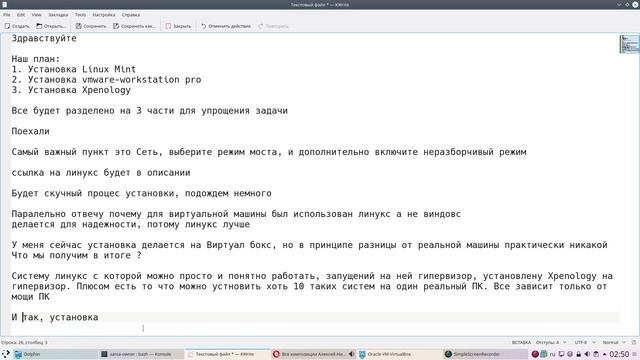Image resolution: width=640 pixels, height=360 pixels.
Task: Click the ru keyboard layout indicator
Action: coord(553,354)
